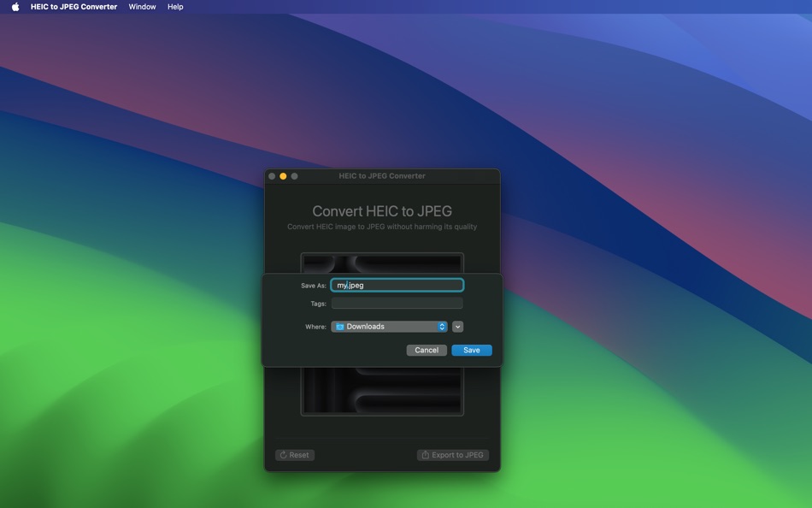Image resolution: width=812 pixels, height=508 pixels.
Task: Open the HEIC to JPEG Converter app menu
Action: click(74, 7)
